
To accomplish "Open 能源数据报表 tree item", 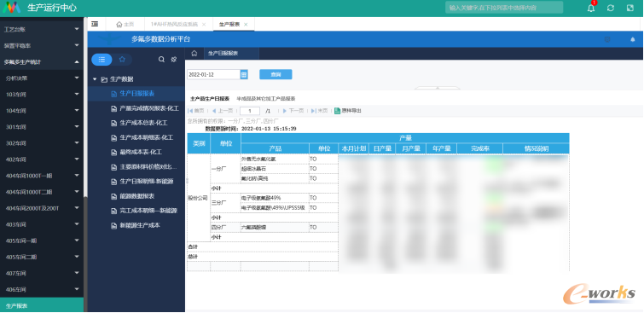I will tap(136, 196).
